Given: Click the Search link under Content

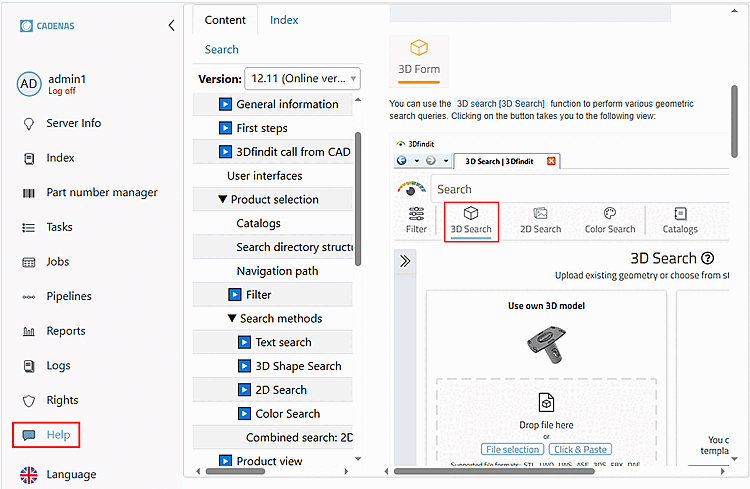Looking at the screenshot, I should click(221, 49).
